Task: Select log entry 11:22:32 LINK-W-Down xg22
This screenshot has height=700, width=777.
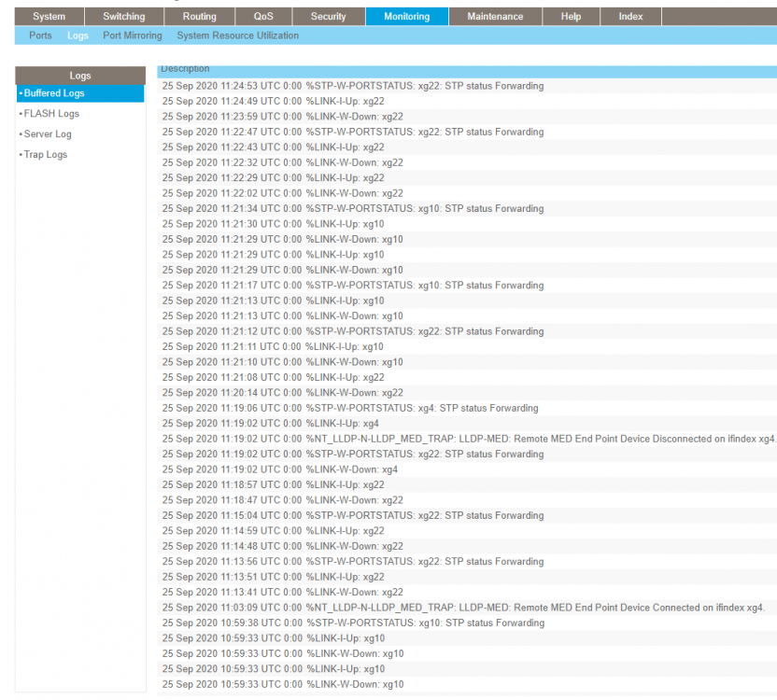Action: 467,162
